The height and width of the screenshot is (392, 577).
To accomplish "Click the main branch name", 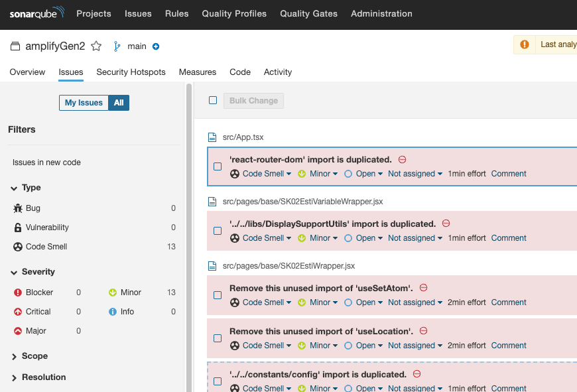I will [x=137, y=46].
